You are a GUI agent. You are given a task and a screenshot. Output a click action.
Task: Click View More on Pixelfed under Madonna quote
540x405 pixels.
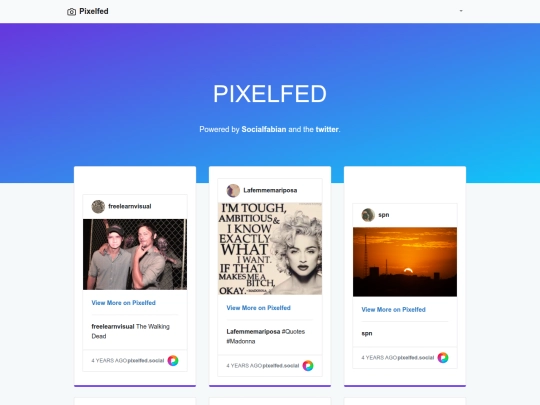point(259,308)
